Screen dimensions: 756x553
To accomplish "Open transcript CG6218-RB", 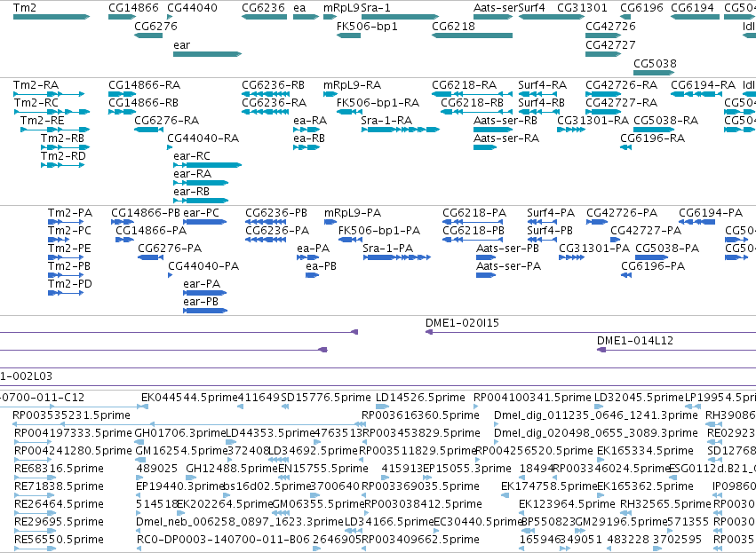I will (x=476, y=112).
